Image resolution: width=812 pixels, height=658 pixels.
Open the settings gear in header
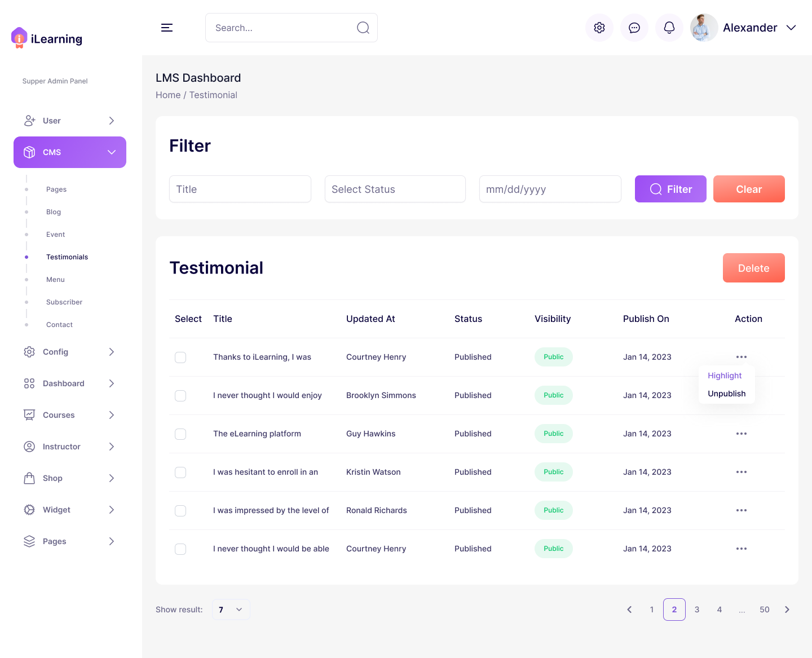(x=599, y=28)
